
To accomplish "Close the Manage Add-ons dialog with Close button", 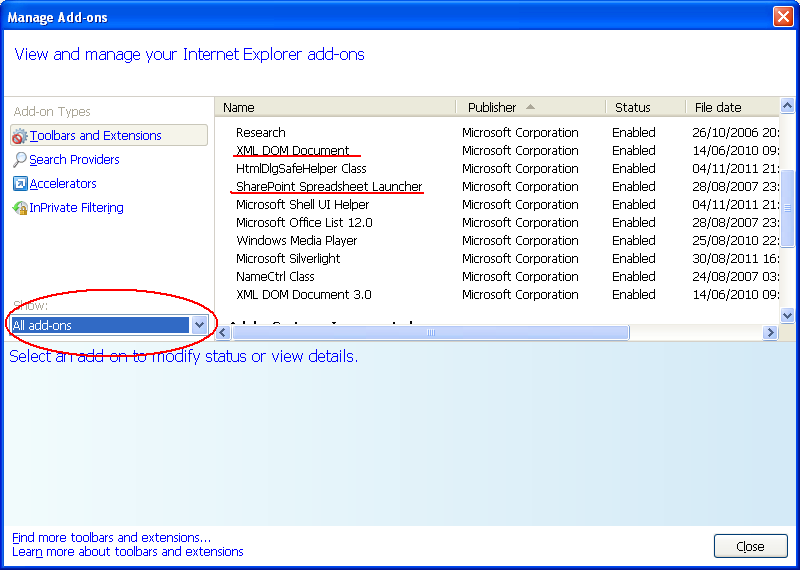I will click(x=751, y=547).
